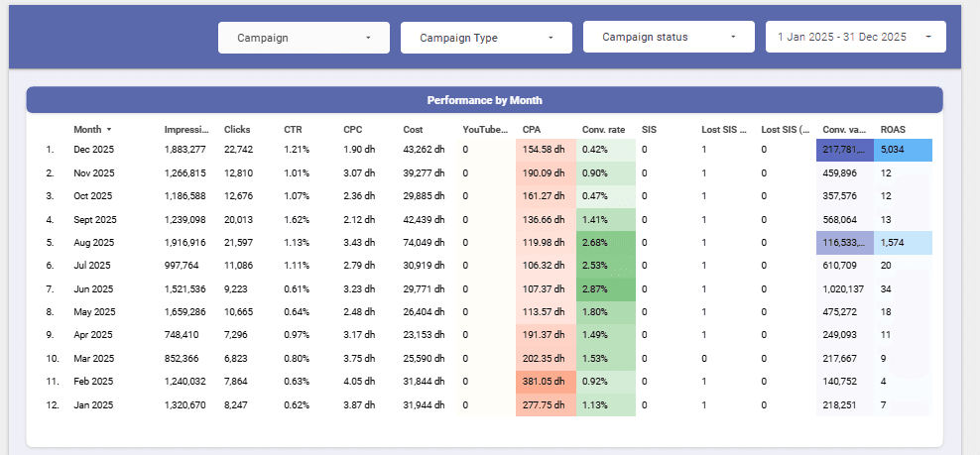Select the May 2025 month cell
This screenshot has width=980, height=455.
(93, 312)
